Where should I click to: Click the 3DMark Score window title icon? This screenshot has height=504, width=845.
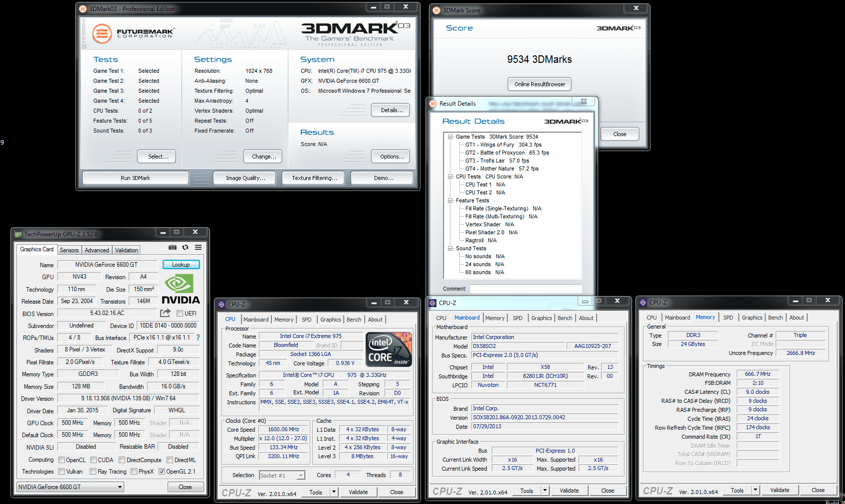click(436, 10)
